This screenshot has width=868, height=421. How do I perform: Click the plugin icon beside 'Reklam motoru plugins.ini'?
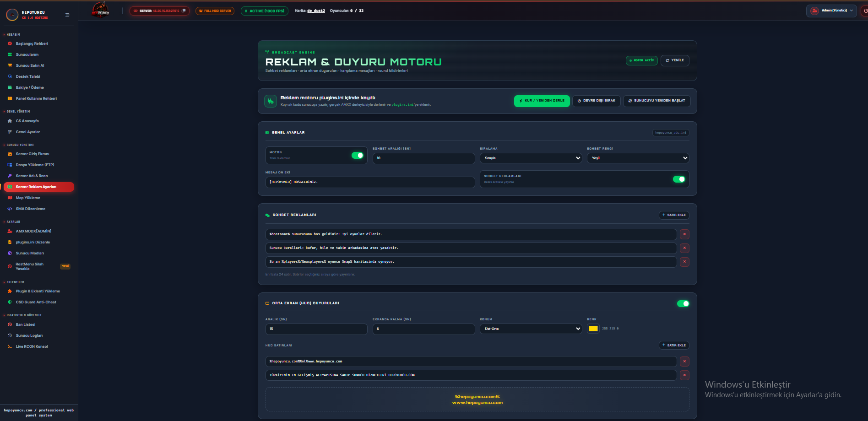(271, 101)
